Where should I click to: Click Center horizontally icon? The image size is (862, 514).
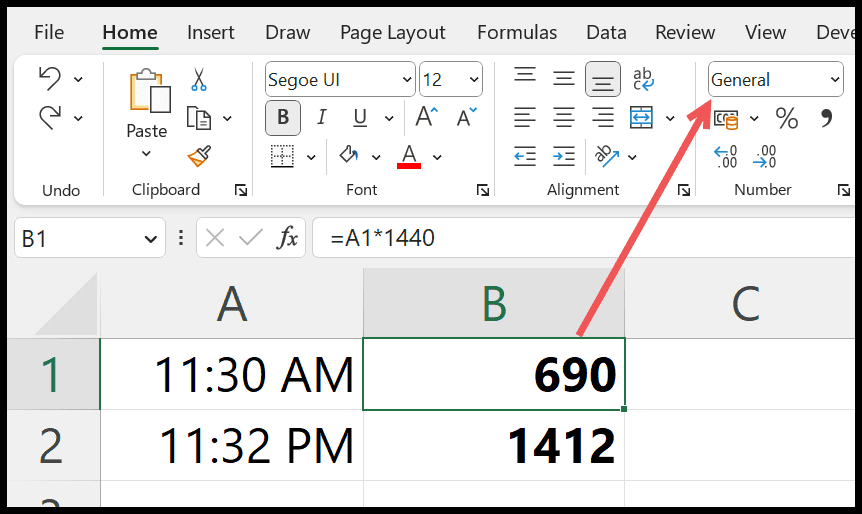point(563,118)
